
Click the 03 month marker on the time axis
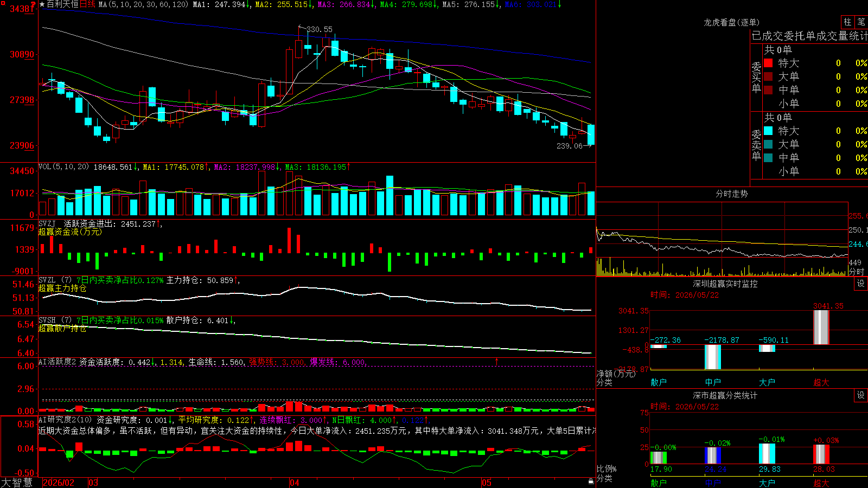[x=93, y=483]
